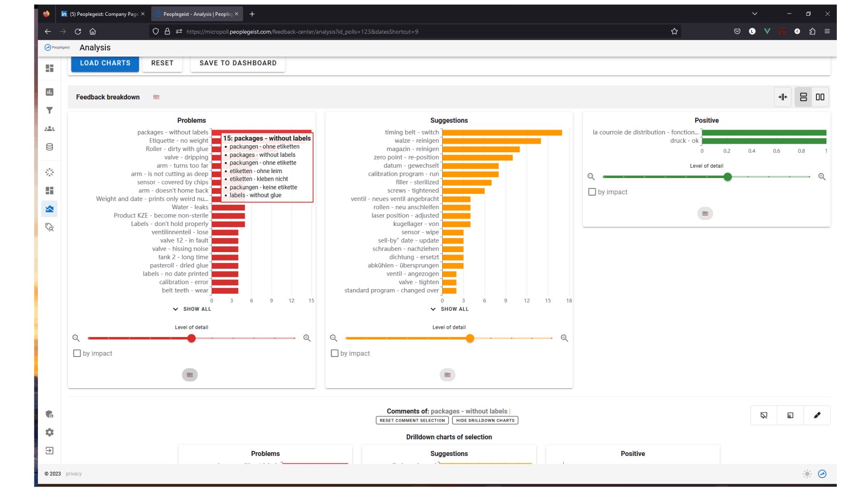Image resolution: width=868 pixels, height=488 pixels.
Task: Open the settings gear at bottom sidebar
Action: 49,432
